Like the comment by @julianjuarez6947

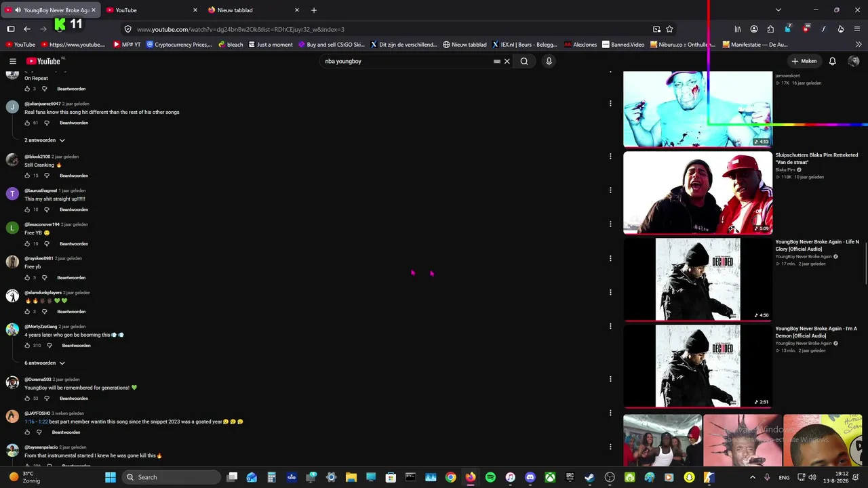click(x=27, y=123)
